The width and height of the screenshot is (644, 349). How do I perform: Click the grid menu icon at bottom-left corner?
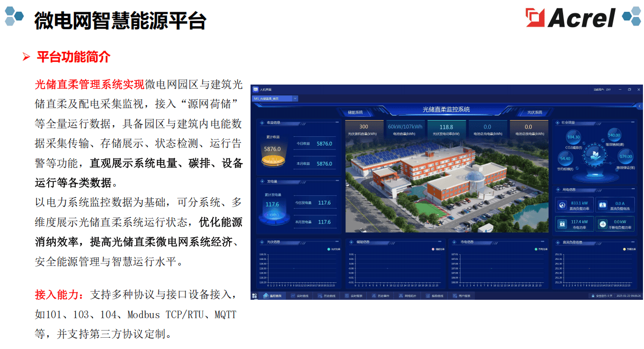click(x=254, y=296)
